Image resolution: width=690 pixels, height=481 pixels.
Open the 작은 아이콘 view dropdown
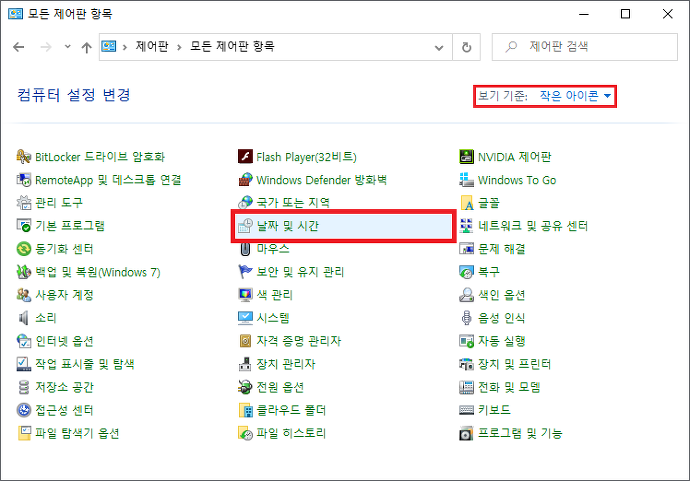tap(576, 95)
